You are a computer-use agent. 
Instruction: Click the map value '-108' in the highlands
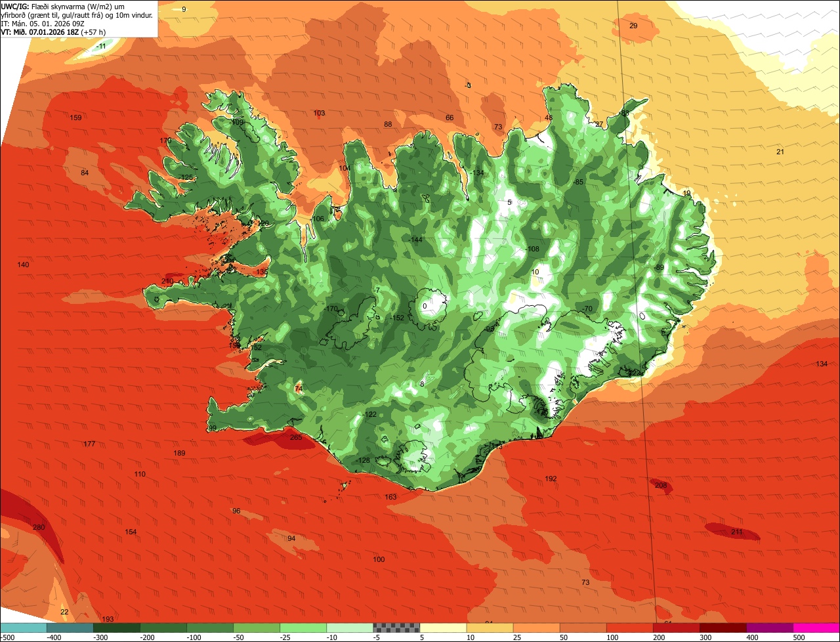pyautogui.click(x=532, y=249)
